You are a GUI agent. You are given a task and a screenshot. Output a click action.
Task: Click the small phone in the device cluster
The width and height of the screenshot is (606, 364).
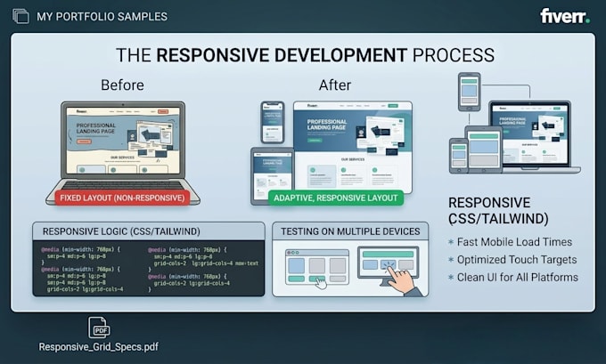(459, 156)
